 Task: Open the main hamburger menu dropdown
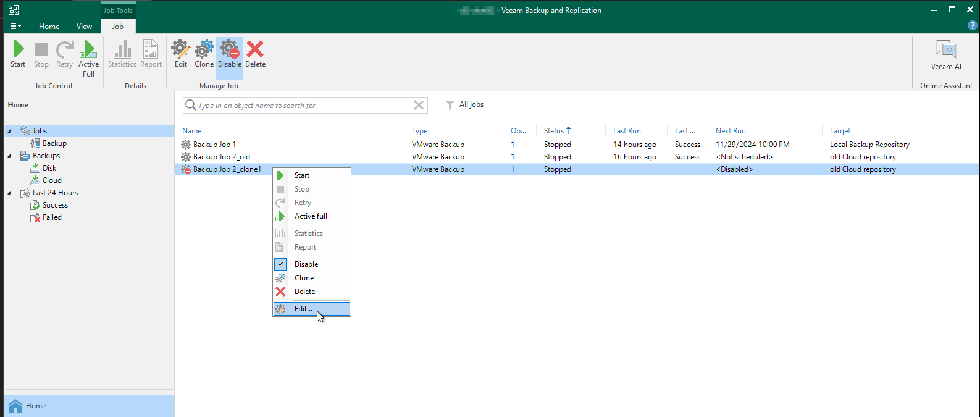pos(16,27)
